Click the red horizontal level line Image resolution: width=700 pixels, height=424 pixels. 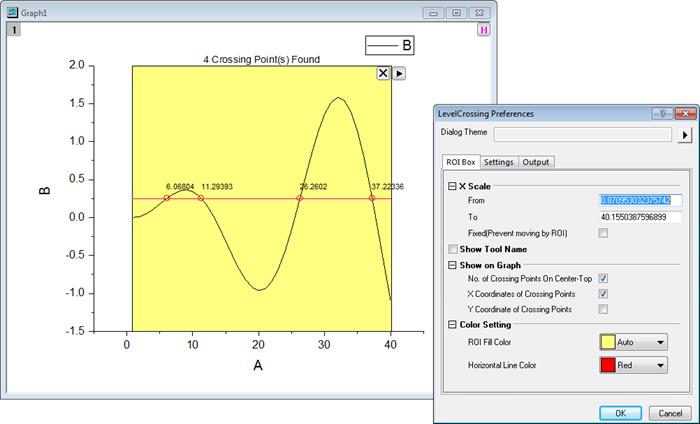(x=262, y=199)
